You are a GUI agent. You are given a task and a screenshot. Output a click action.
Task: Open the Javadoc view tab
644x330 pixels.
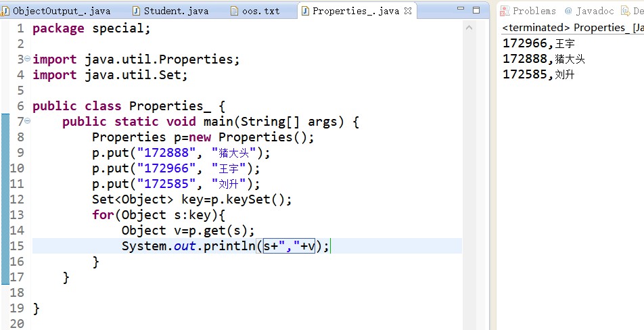[589, 11]
